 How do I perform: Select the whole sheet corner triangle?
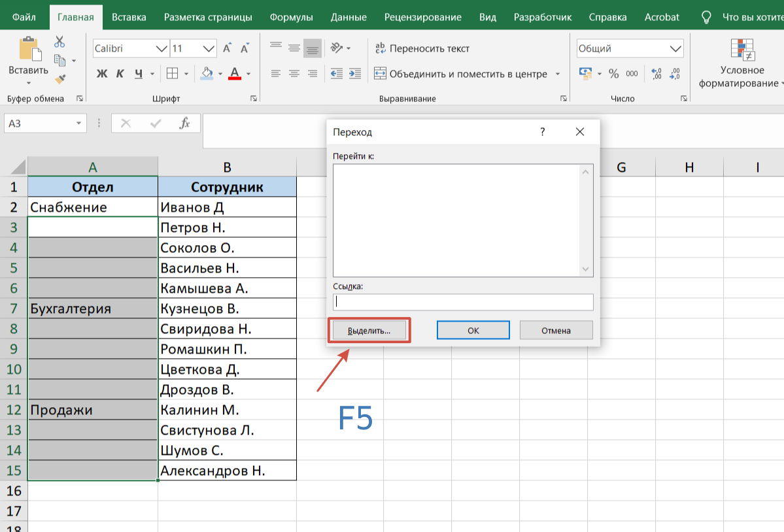(x=18, y=167)
